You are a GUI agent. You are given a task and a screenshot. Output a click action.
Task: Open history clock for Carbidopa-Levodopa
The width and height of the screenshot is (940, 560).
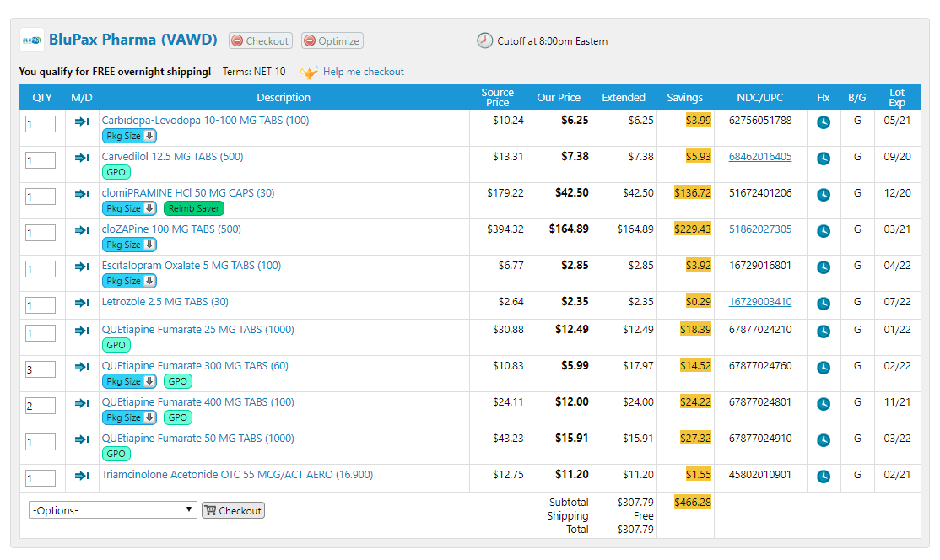tap(824, 122)
